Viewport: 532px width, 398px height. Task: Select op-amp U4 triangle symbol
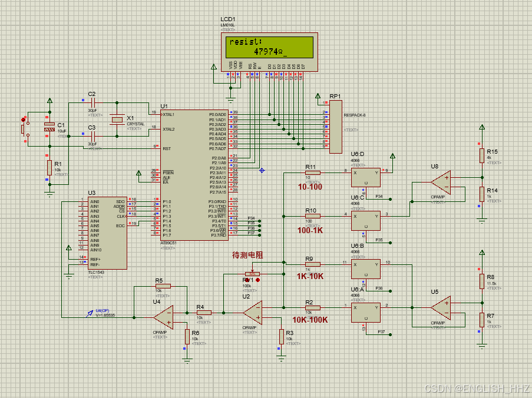coord(164,318)
